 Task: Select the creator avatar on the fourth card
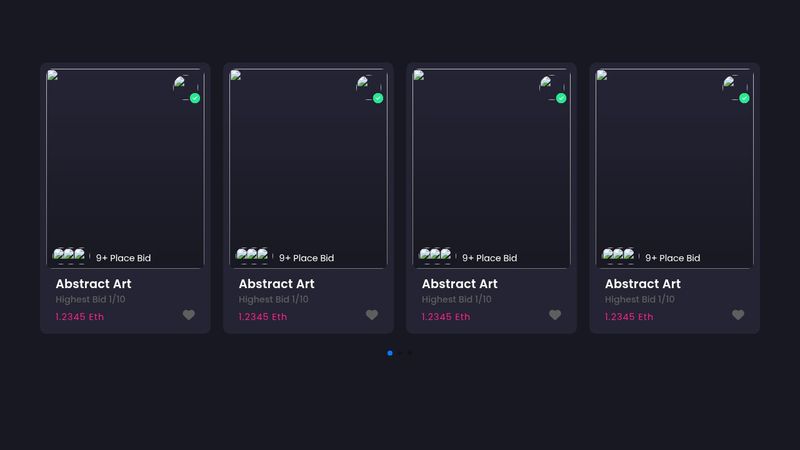click(x=733, y=88)
